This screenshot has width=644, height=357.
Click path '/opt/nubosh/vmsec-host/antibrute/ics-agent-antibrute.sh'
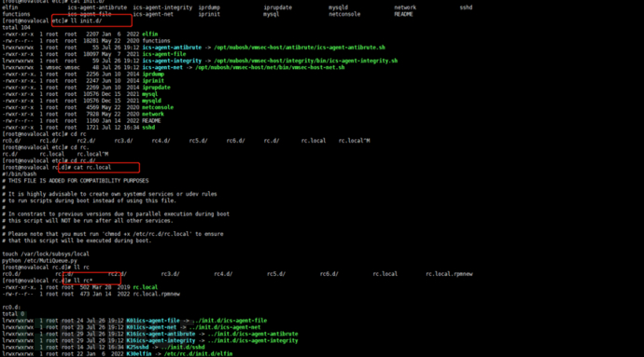point(300,48)
